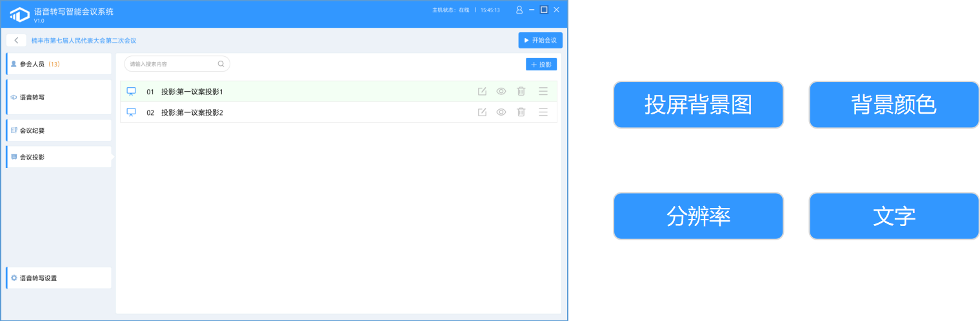This screenshot has width=980, height=321.
Task: Toggle preview eye for 第一议案投影1
Action: click(x=501, y=92)
